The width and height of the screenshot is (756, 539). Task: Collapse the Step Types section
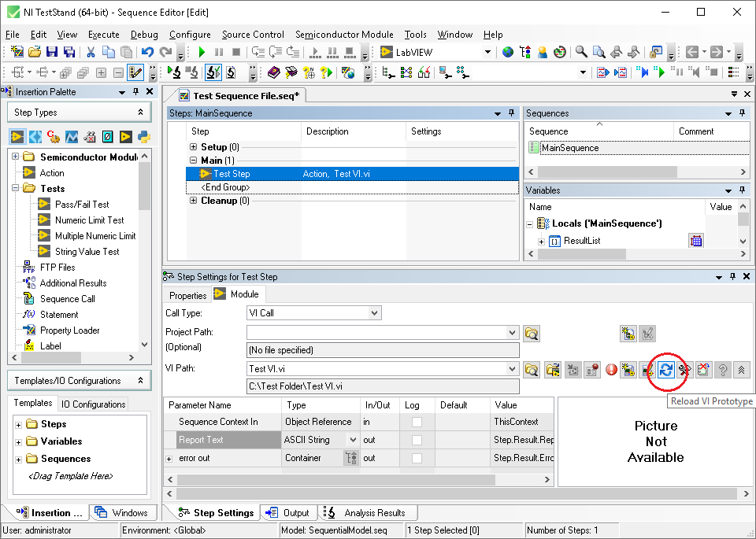[140, 112]
